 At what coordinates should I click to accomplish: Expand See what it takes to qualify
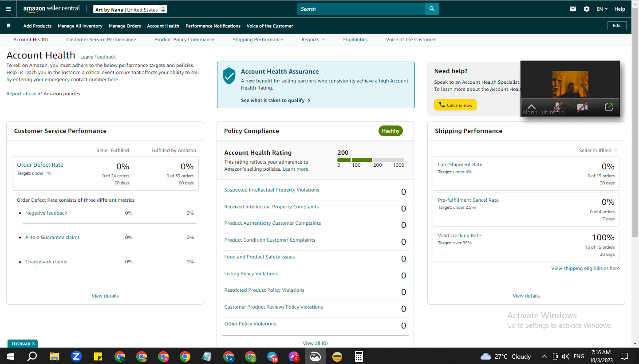pyautogui.click(x=276, y=100)
